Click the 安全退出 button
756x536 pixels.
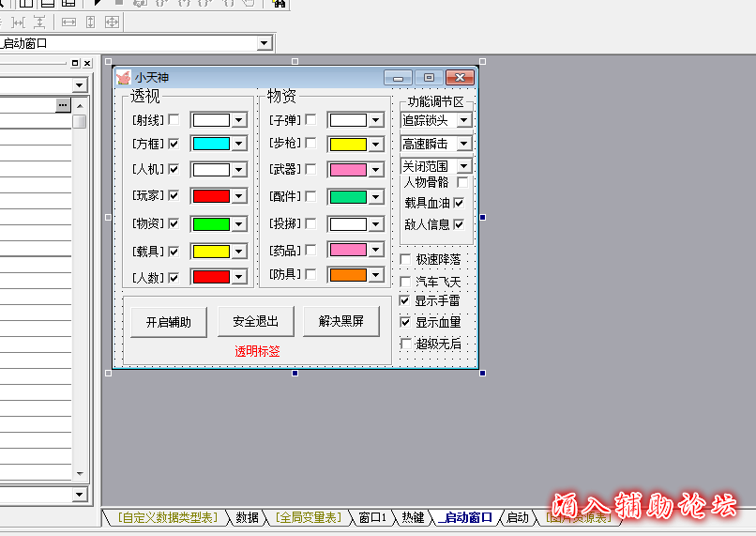pos(255,321)
